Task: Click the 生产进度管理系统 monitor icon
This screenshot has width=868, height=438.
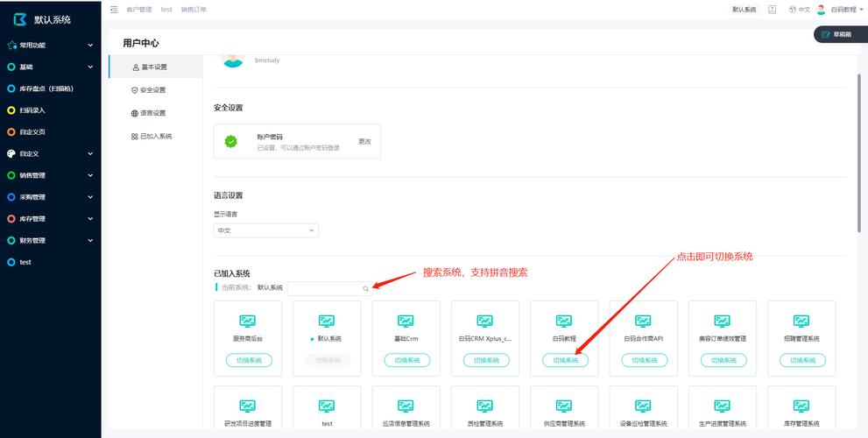Action: (723, 406)
